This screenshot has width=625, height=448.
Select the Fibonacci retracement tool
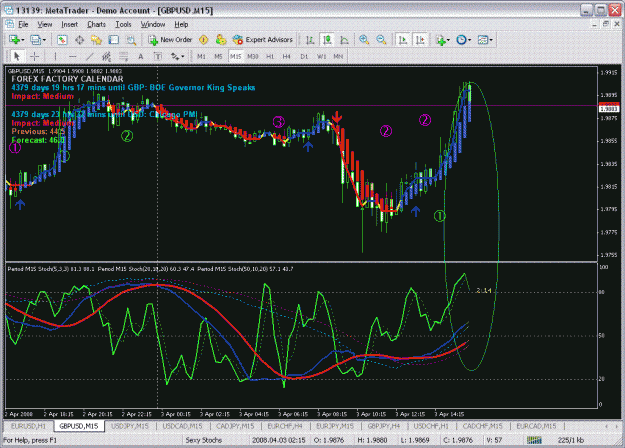(x=124, y=57)
